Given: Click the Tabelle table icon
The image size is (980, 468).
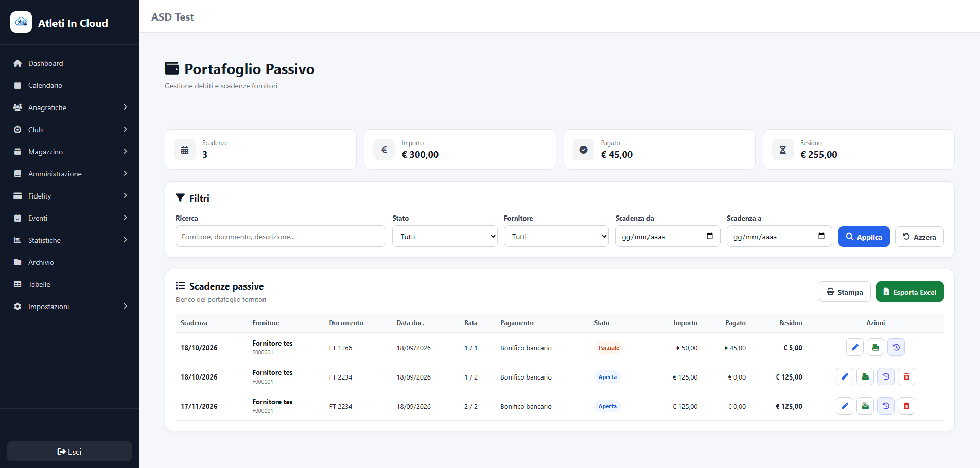Looking at the screenshot, I should click(x=17, y=284).
